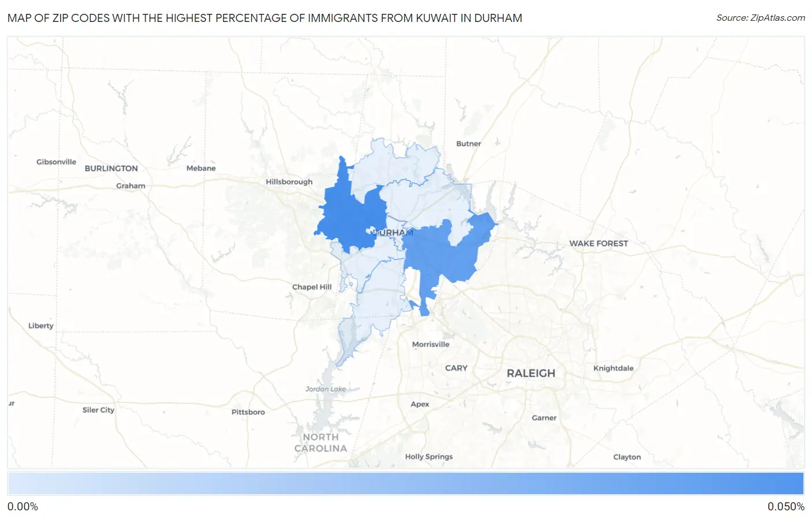Viewport: 812px width, 519px height.
Task: Click the Morrisville map label
Action: coord(430,344)
